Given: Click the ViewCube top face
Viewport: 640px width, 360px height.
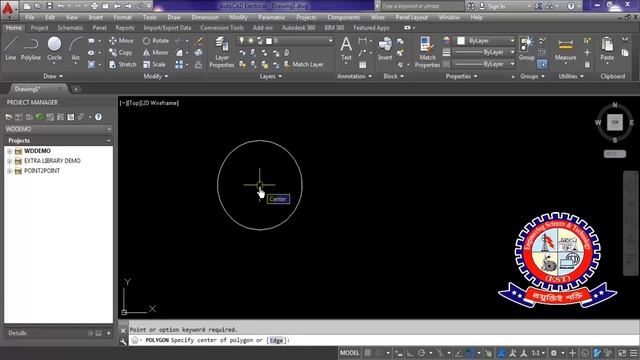Looking at the screenshot, I should (x=615, y=122).
